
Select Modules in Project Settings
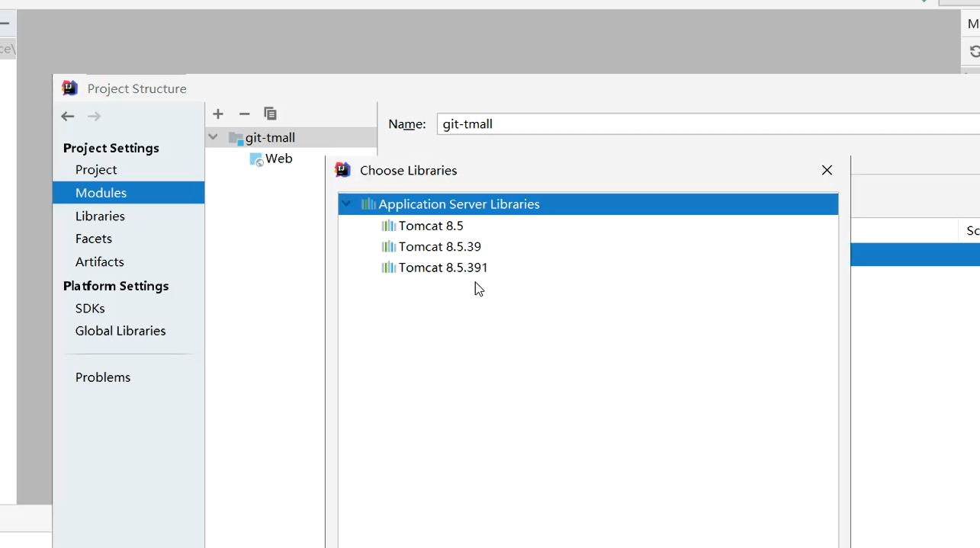(128, 193)
